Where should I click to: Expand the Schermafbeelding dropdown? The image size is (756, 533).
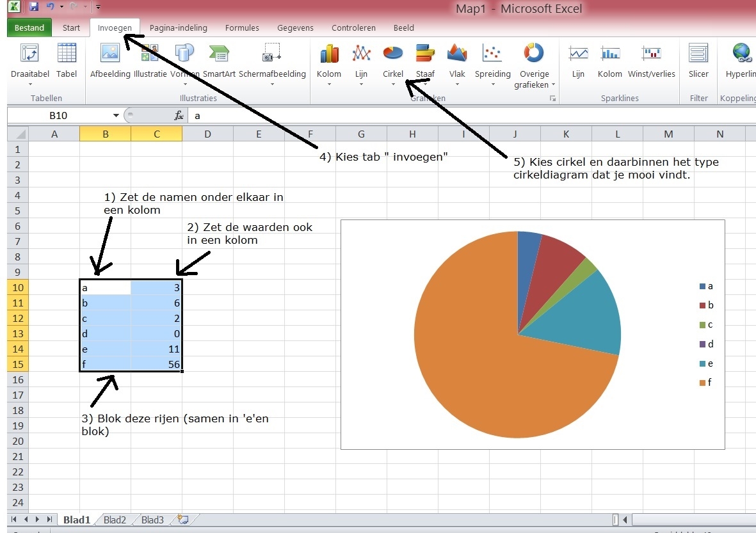click(x=272, y=84)
